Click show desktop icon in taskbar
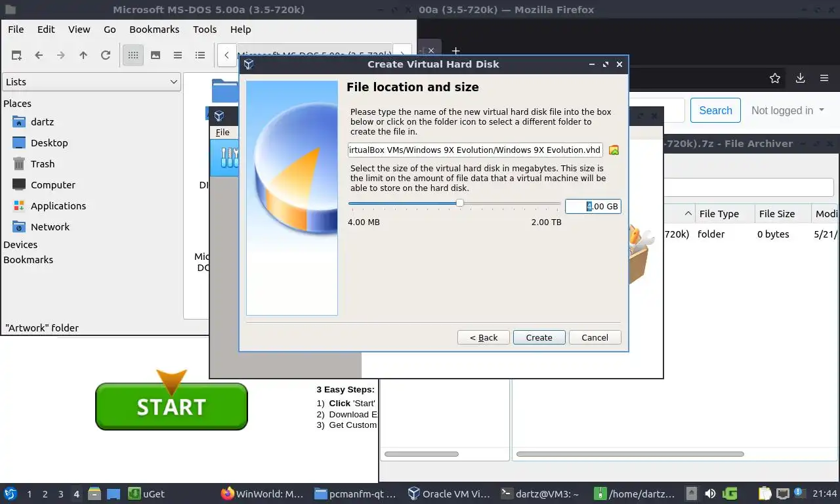 point(113,493)
